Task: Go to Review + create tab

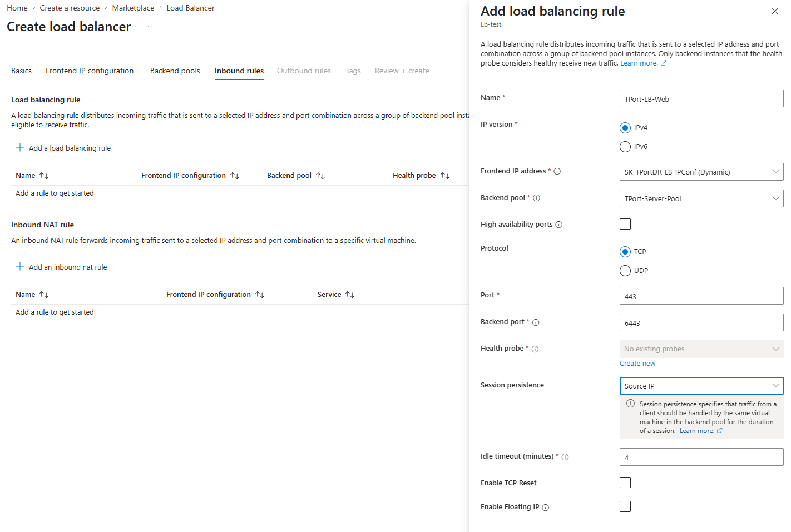Action: click(402, 71)
